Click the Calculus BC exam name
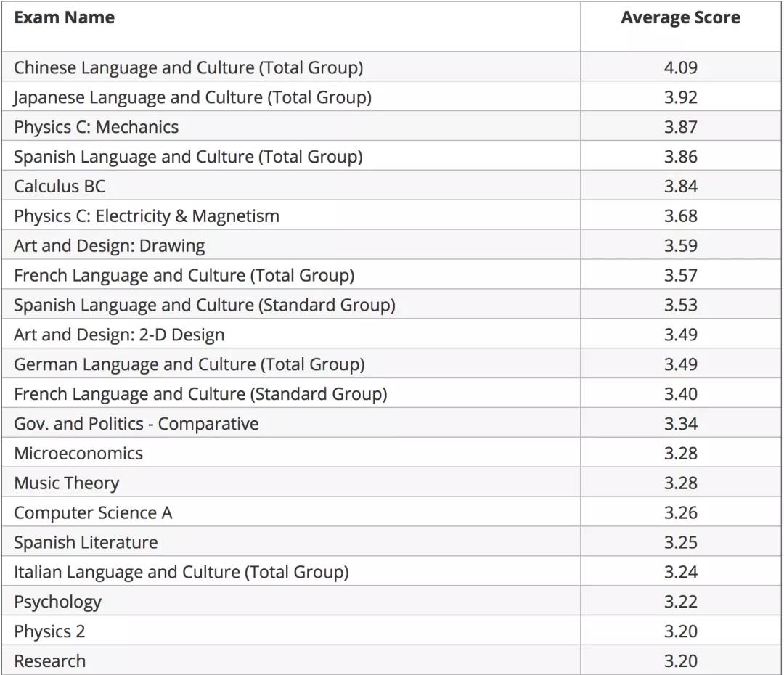This screenshot has height=675, width=784. (x=60, y=187)
